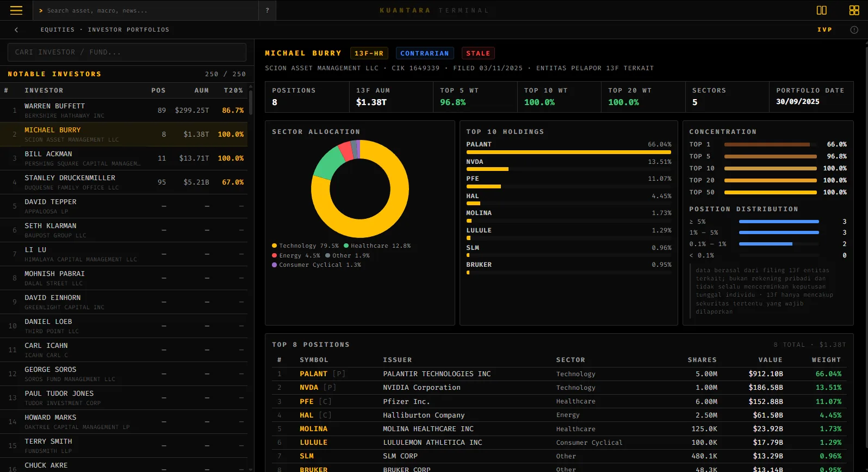Select Bill Ackman investor row
Screen dimensions: 868x472
coord(123,158)
